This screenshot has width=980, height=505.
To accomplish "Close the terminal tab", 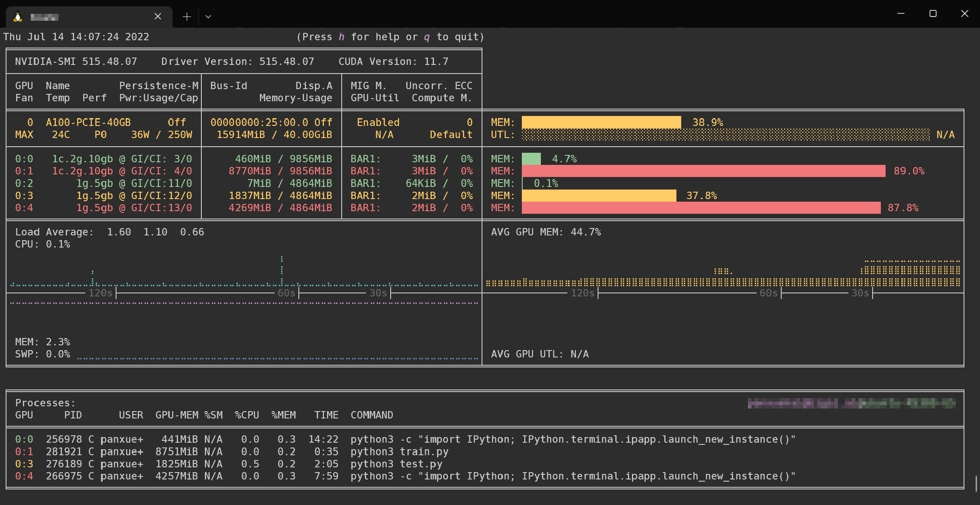I will [x=158, y=16].
